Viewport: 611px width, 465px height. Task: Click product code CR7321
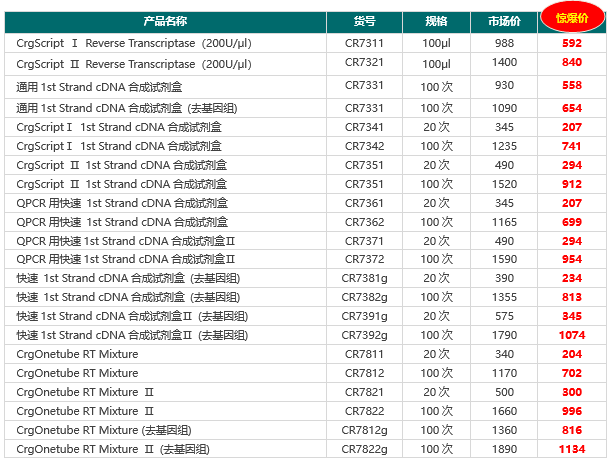pyautogui.click(x=364, y=62)
